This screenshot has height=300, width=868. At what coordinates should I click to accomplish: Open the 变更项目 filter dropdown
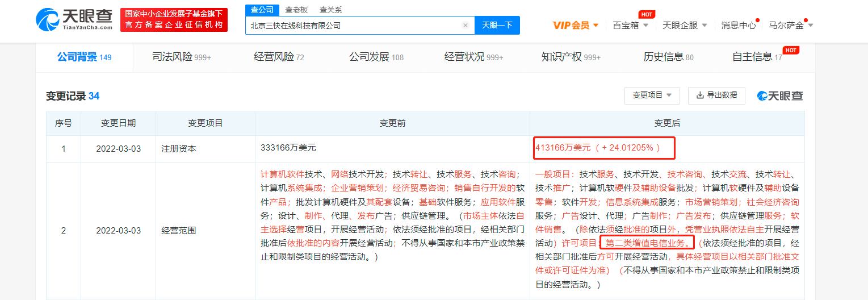pyautogui.click(x=652, y=95)
